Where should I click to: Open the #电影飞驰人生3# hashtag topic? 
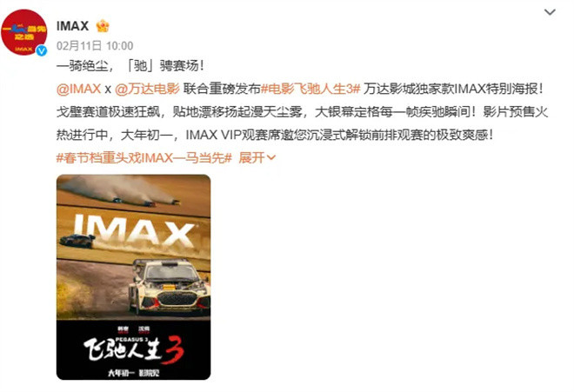click(x=310, y=89)
